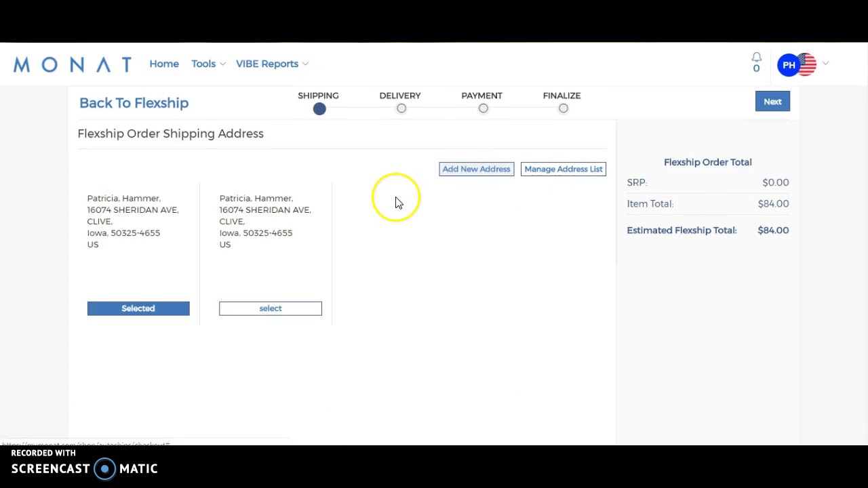This screenshot has height=488, width=868.
Task: Click the Estimated Flexship Total $84.00 amount
Action: (x=774, y=230)
